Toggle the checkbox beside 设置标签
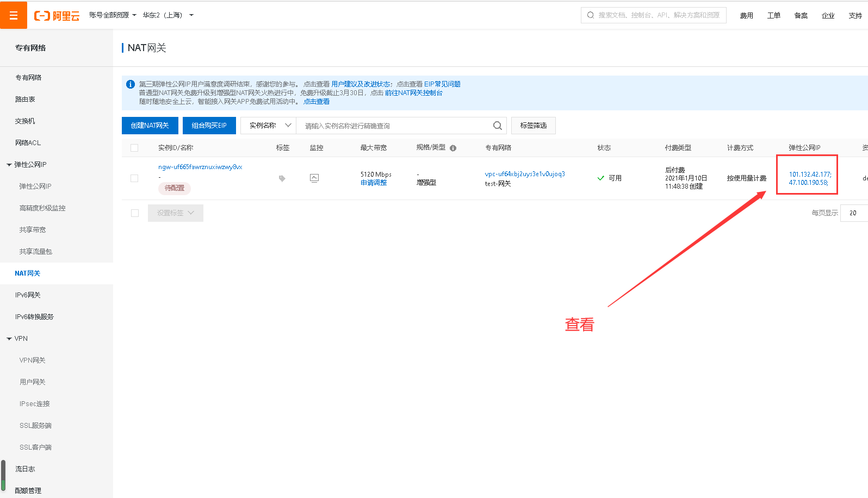Viewport: 868px width, 498px height. click(x=135, y=213)
